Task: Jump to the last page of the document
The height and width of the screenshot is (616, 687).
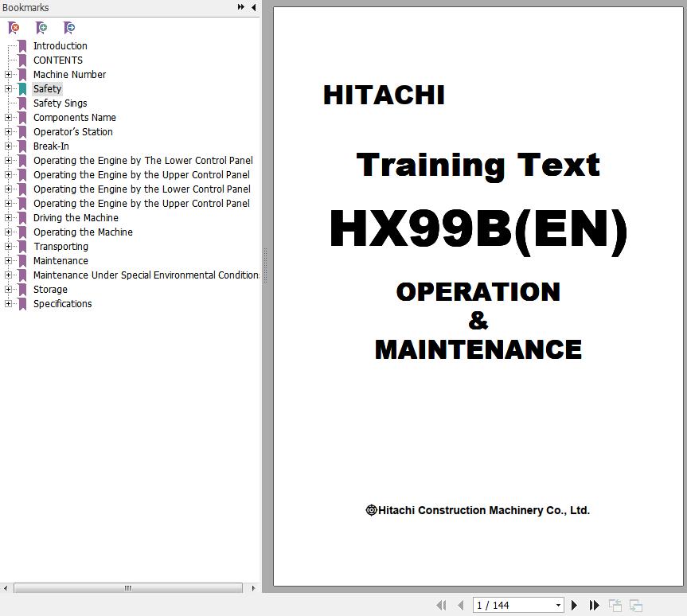Action: pyautogui.click(x=594, y=605)
